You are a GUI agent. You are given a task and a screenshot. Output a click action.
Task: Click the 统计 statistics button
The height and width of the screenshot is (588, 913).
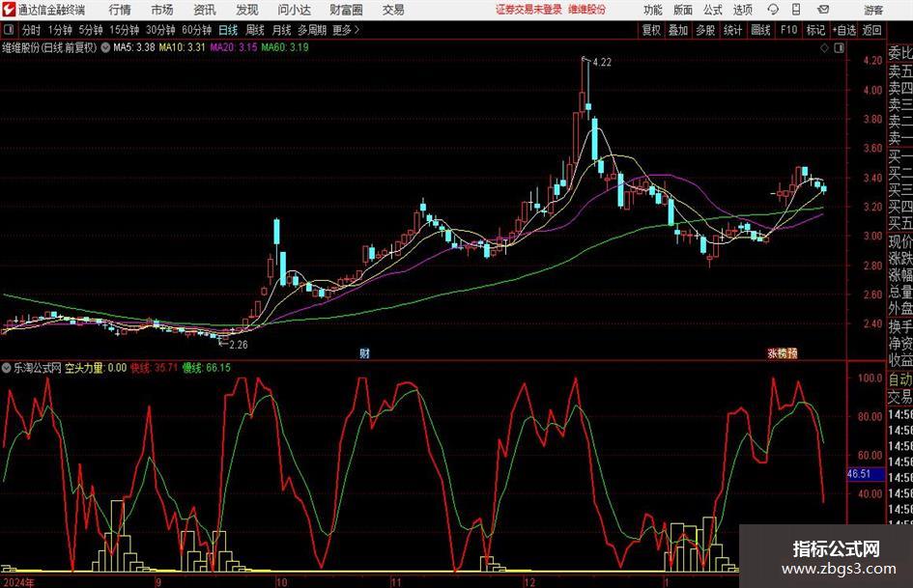point(732,30)
